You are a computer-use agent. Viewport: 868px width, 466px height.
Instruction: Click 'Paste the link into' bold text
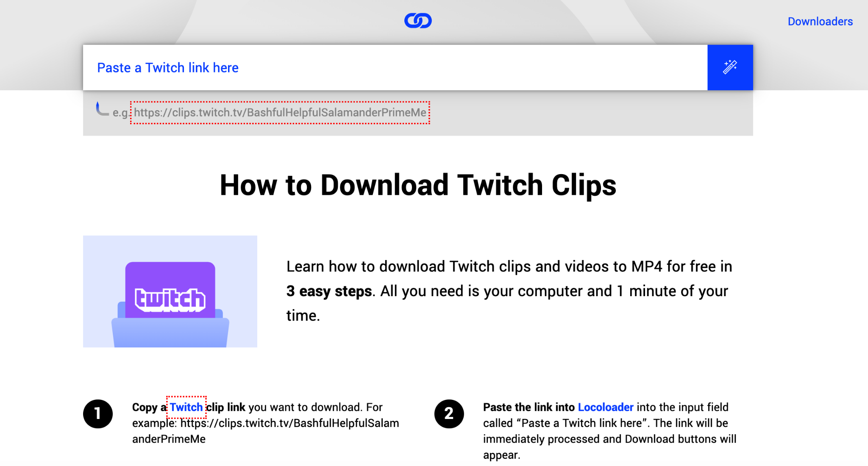529,407
